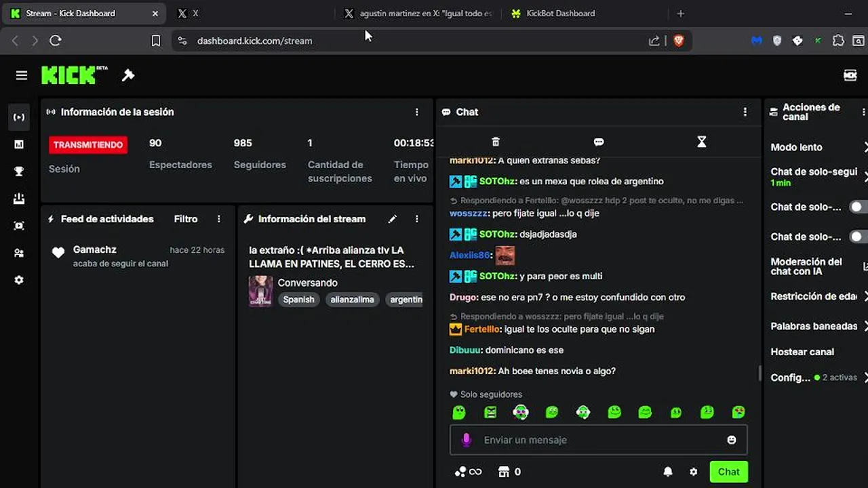Open the Información del stream options menu

click(417, 219)
